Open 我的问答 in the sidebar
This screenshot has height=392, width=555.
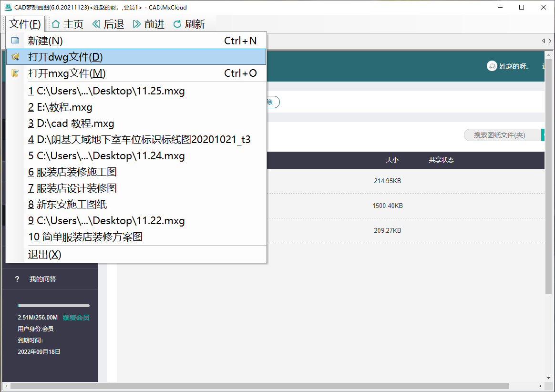(x=43, y=279)
